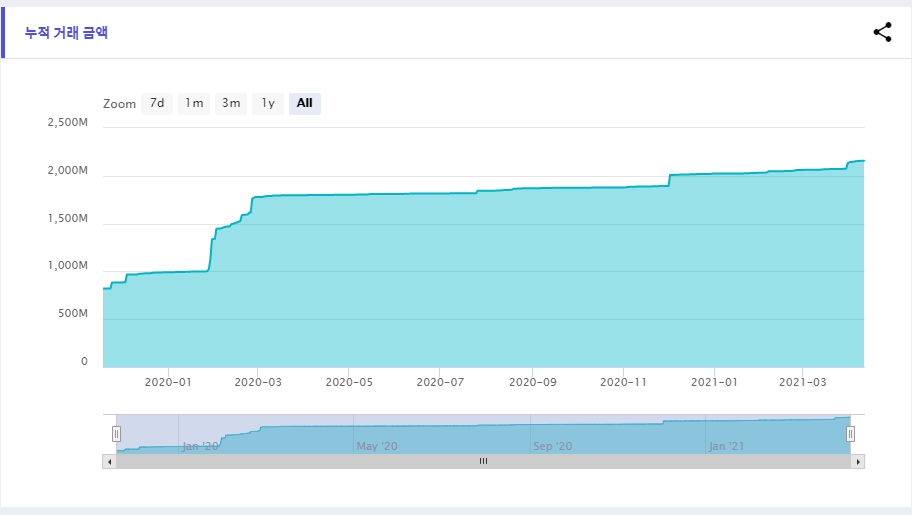Click the Sep '20 navigator label

[553, 446]
